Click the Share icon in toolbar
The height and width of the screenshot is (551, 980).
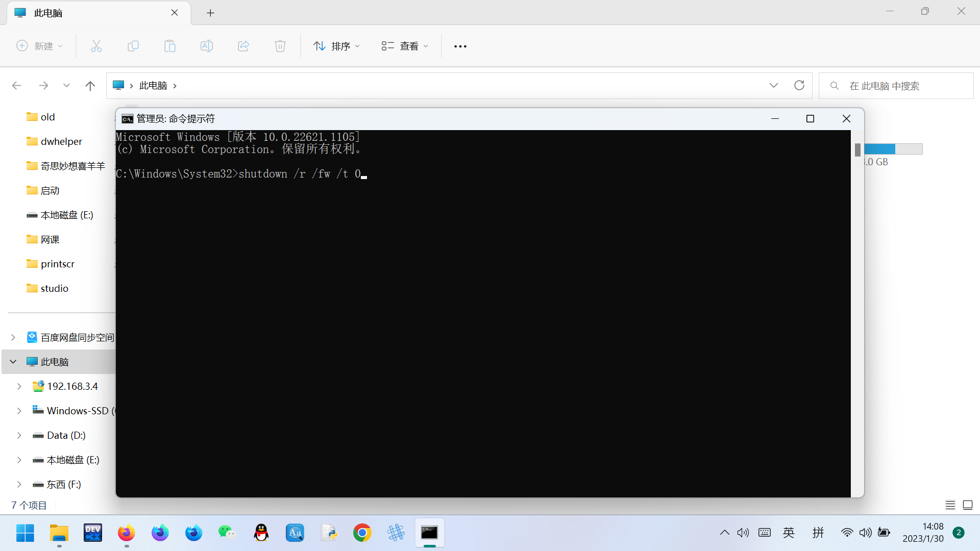pyautogui.click(x=243, y=46)
